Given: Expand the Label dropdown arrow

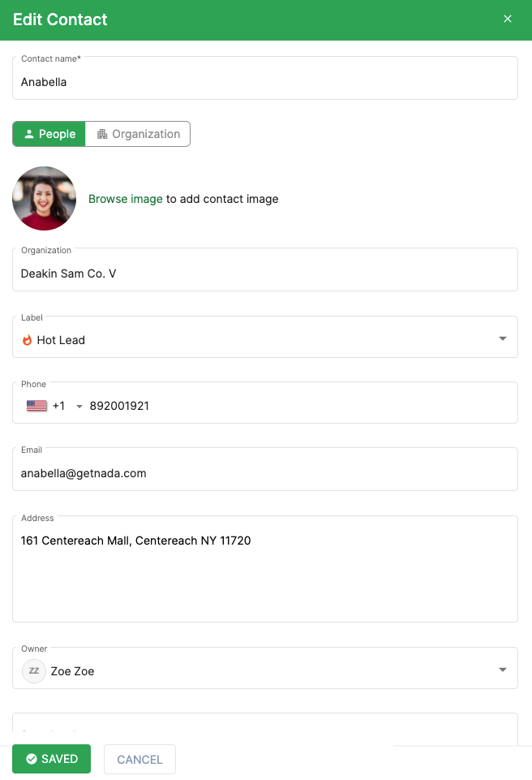Looking at the screenshot, I should (x=503, y=338).
